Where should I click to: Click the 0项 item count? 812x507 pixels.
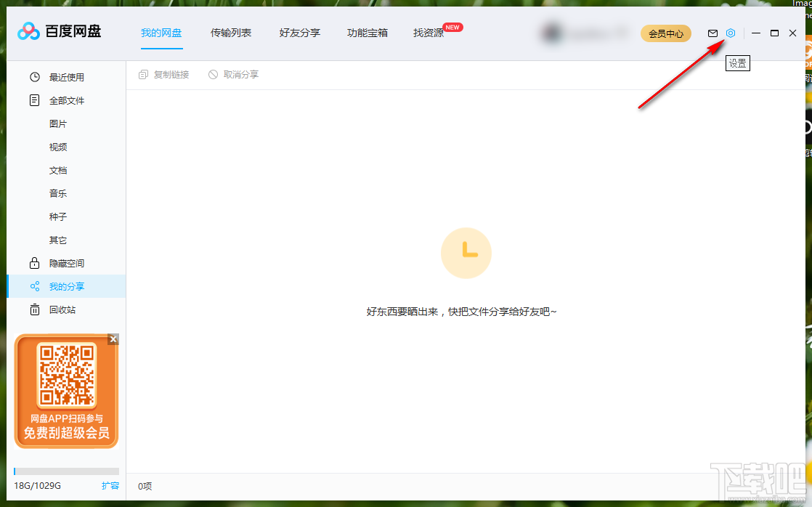point(145,486)
